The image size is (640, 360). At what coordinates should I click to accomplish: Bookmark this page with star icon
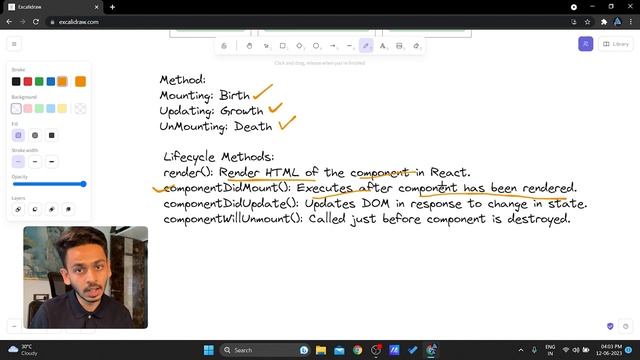click(x=587, y=22)
